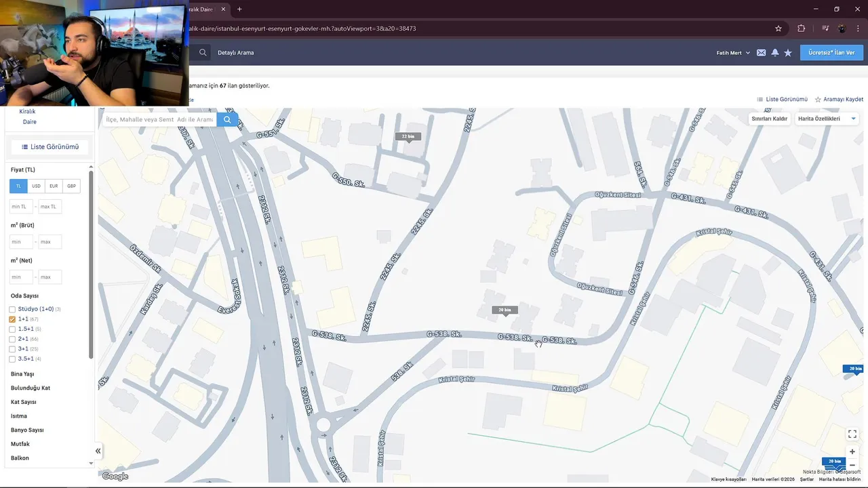Expand the Bina Yaşı filter
The width and height of the screenshot is (868, 488).
pyautogui.click(x=22, y=374)
